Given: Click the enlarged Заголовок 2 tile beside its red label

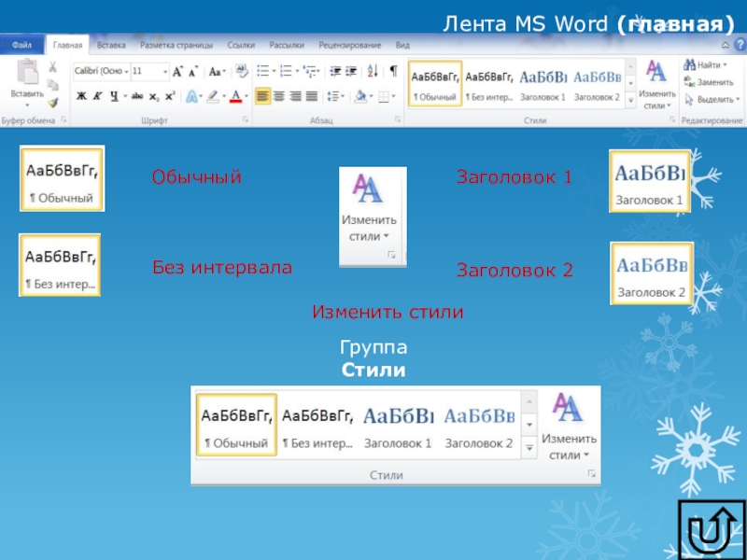Looking at the screenshot, I should (652, 273).
